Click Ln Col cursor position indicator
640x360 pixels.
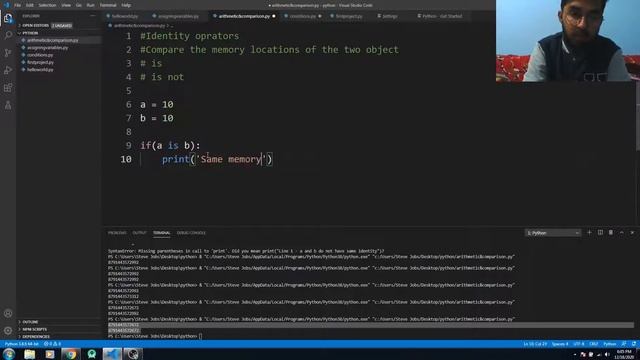[x=535, y=344]
